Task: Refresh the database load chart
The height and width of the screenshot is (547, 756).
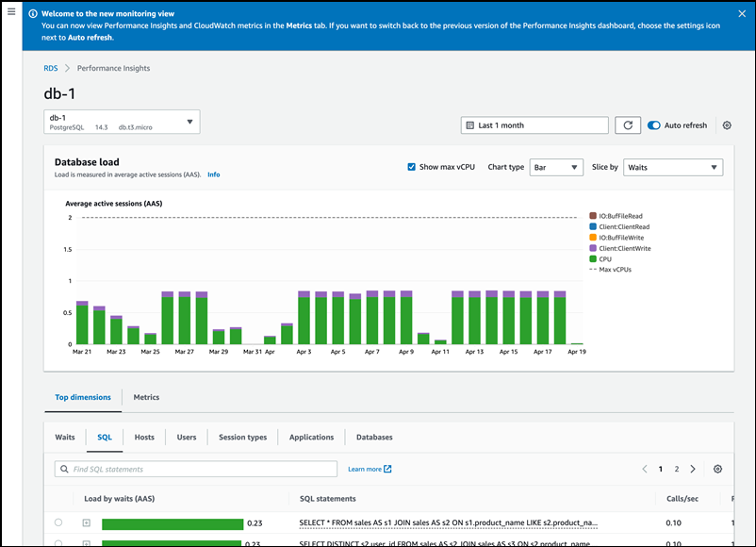Action: click(x=629, y=124)
